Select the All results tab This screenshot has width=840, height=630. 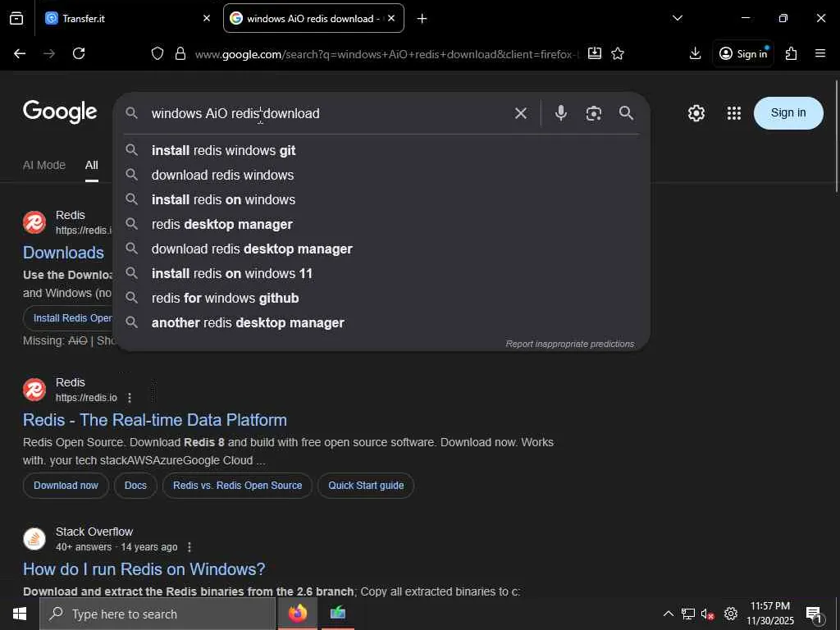click(92, 165)
